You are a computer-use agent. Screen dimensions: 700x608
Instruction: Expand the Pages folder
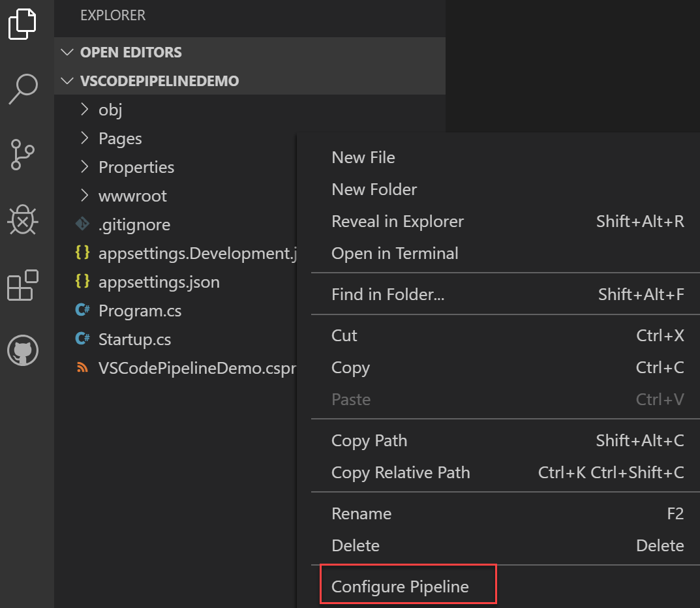click(85, 138)
